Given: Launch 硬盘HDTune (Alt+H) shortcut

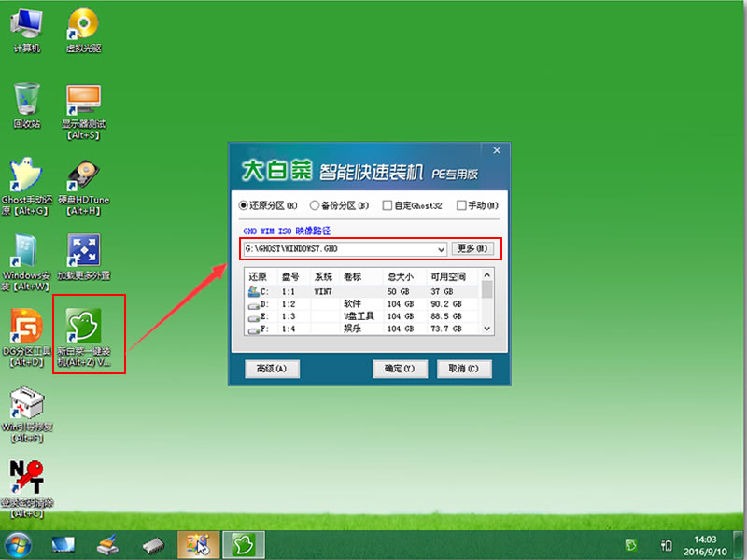Looking at the screenshot, I should click(x=84, y=188).
